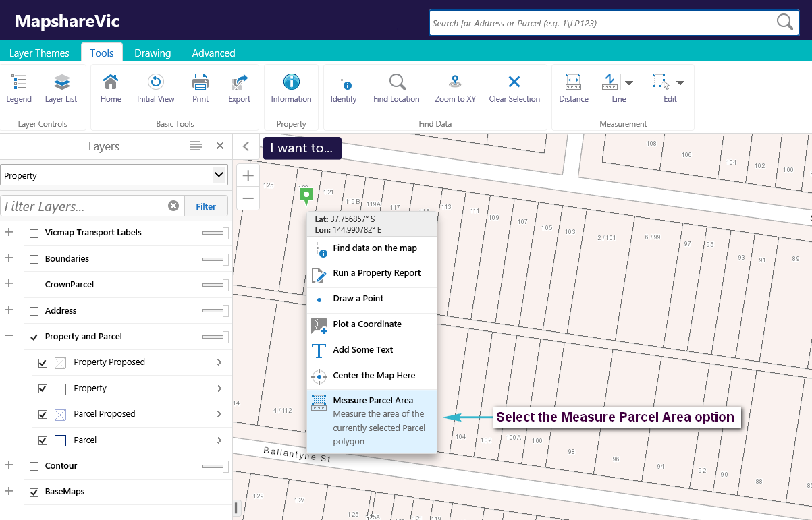
Task: Choose Run a Property Report
Action: (x=372, y=274)
